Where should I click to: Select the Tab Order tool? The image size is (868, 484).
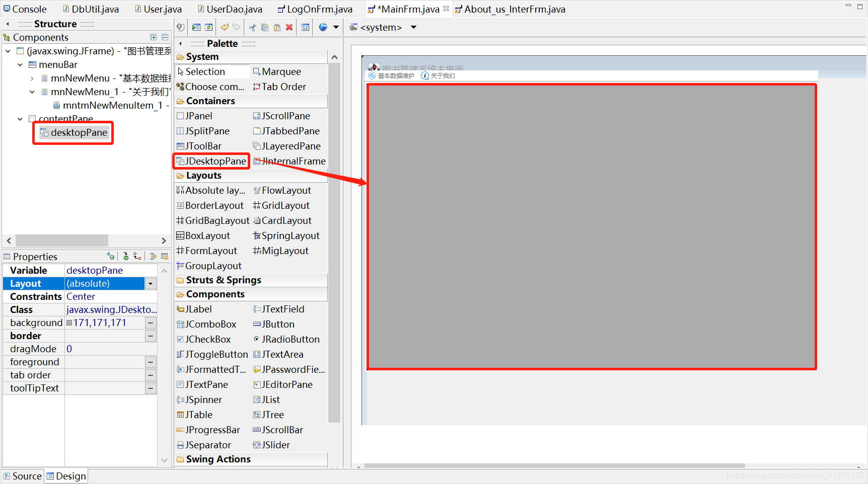coord(283,87)
